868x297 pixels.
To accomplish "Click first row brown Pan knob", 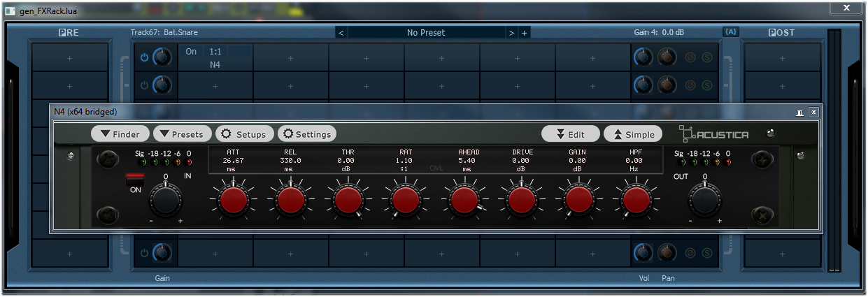I will coord(667,57).
